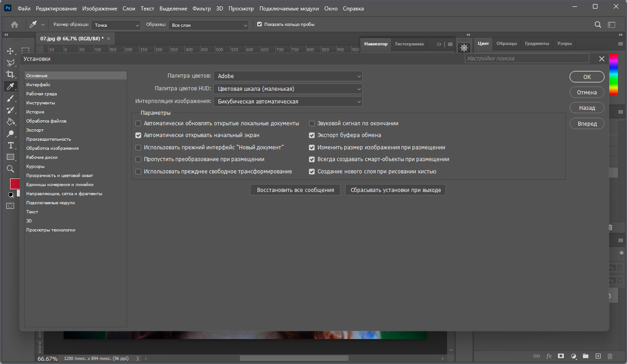Select the Eyedropper tool in toolbar
The image size is (627, 364).
click(10, 86)
